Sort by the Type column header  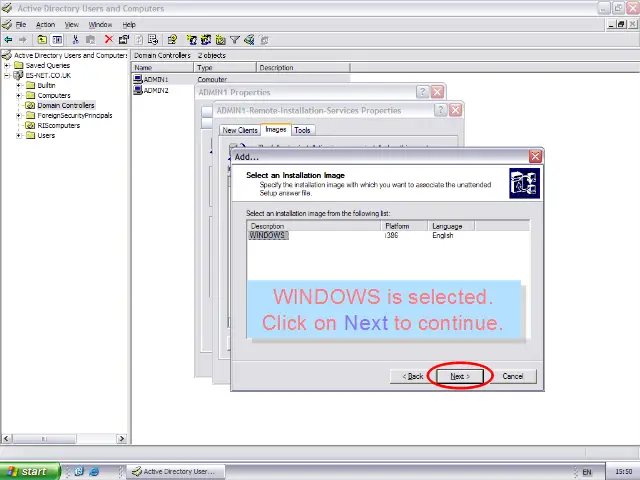click(x=225, y=68)
